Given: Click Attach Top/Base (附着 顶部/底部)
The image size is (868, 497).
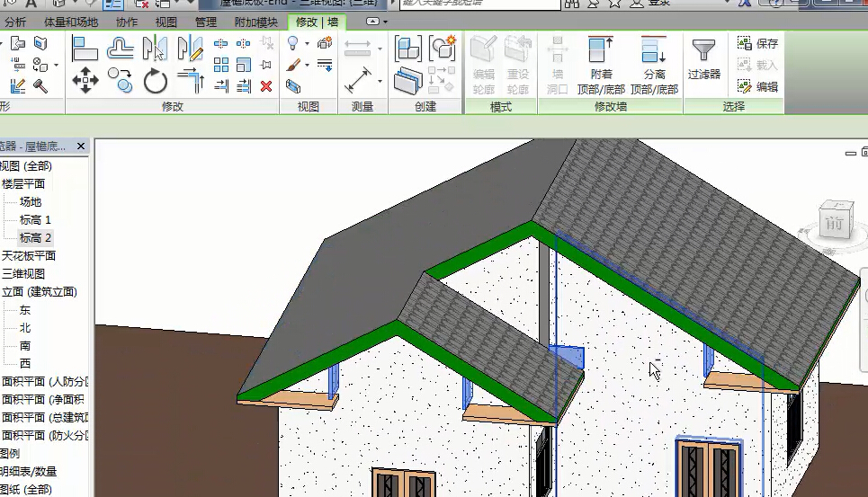Looking at the screenshot, I should point(601,65).
